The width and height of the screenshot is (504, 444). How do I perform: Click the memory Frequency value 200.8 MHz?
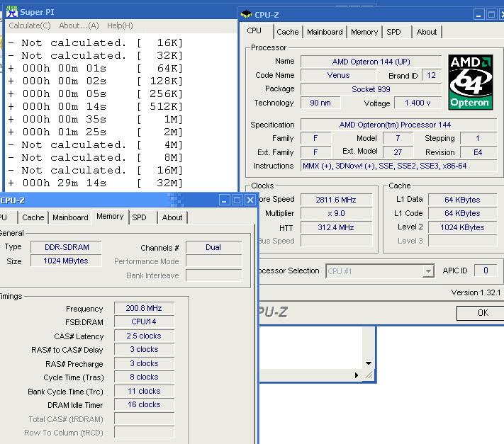click(x=144, y=308)
